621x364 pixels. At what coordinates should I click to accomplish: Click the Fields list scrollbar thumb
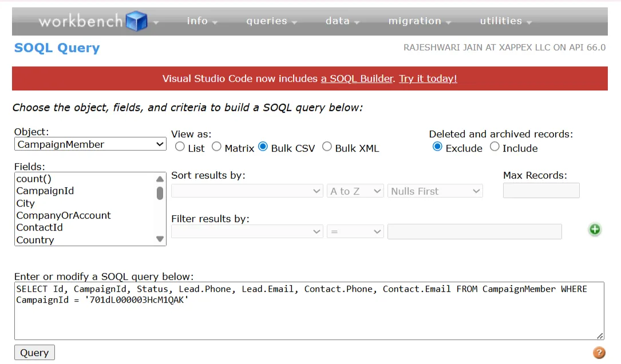[160, 193]
